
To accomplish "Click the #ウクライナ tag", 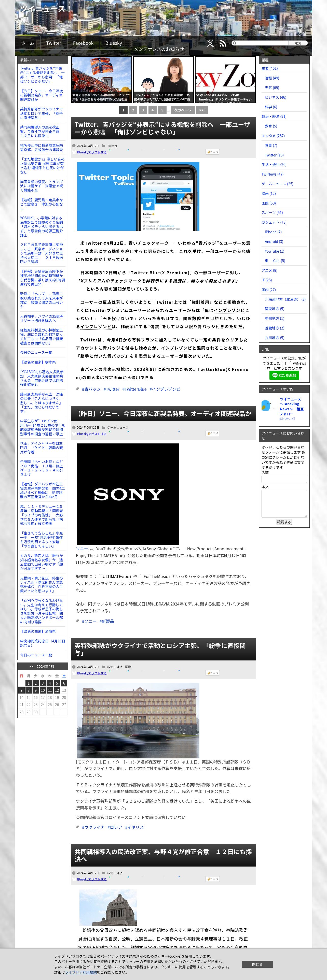I will 93,827.
